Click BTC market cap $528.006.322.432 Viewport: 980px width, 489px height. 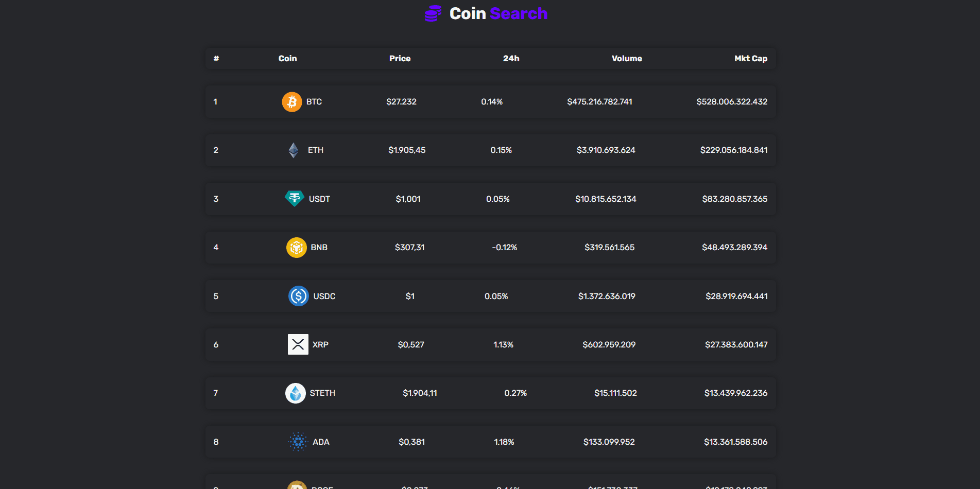(x=732, y=102)
